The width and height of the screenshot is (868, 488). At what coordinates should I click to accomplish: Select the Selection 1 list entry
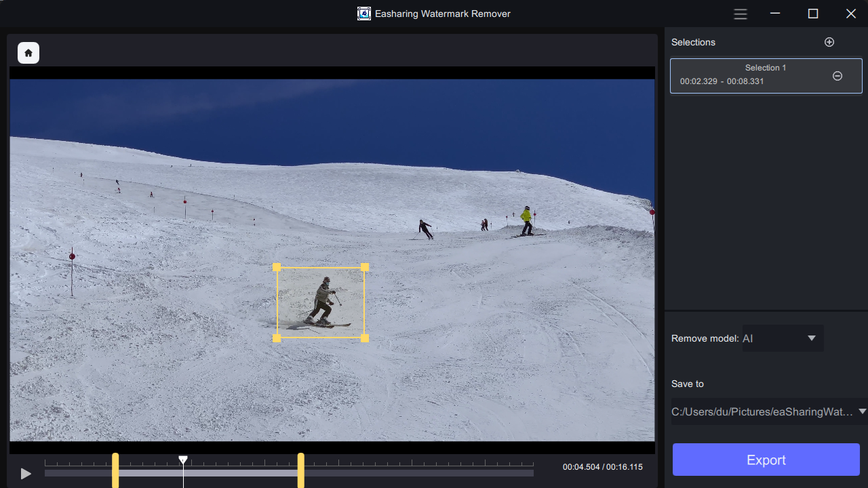[753, 75]
